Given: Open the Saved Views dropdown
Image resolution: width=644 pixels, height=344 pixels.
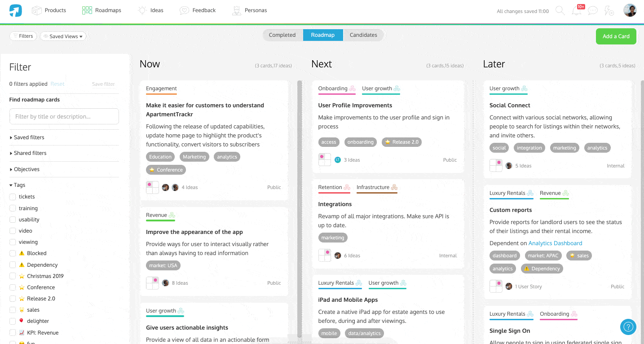Looking at the screenshot, I should coord(63,36).
